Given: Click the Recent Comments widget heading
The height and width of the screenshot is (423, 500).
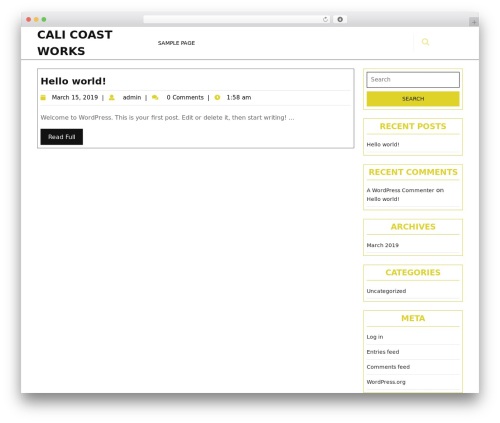Looking at the screenshot, I should coord(413,172).
